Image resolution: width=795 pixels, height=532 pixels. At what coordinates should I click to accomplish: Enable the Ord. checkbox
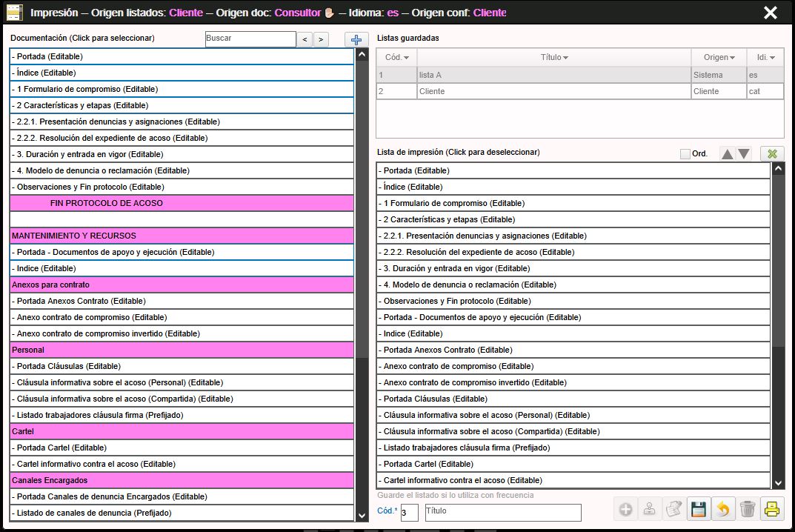tap(685, 154)
